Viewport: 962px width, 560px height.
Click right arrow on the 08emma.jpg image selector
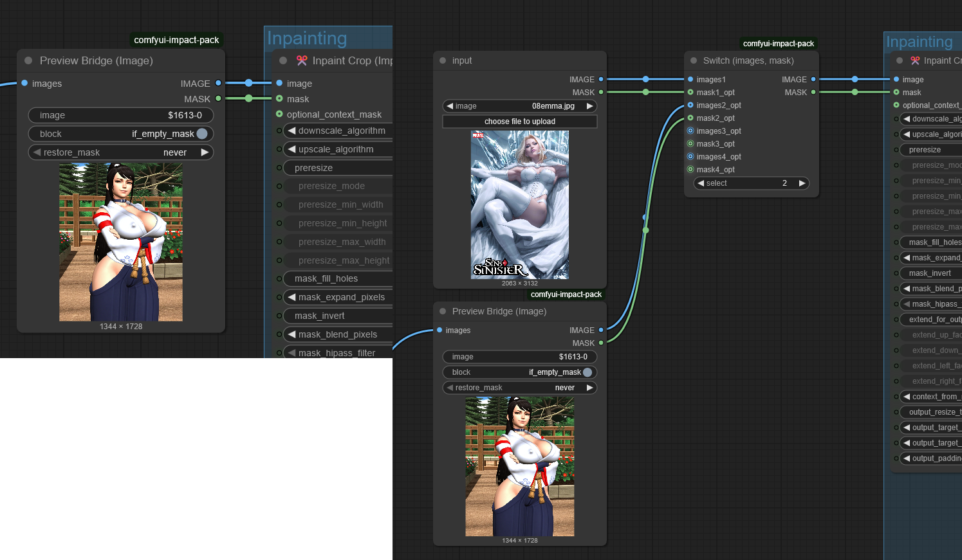[x=589, y=106]
